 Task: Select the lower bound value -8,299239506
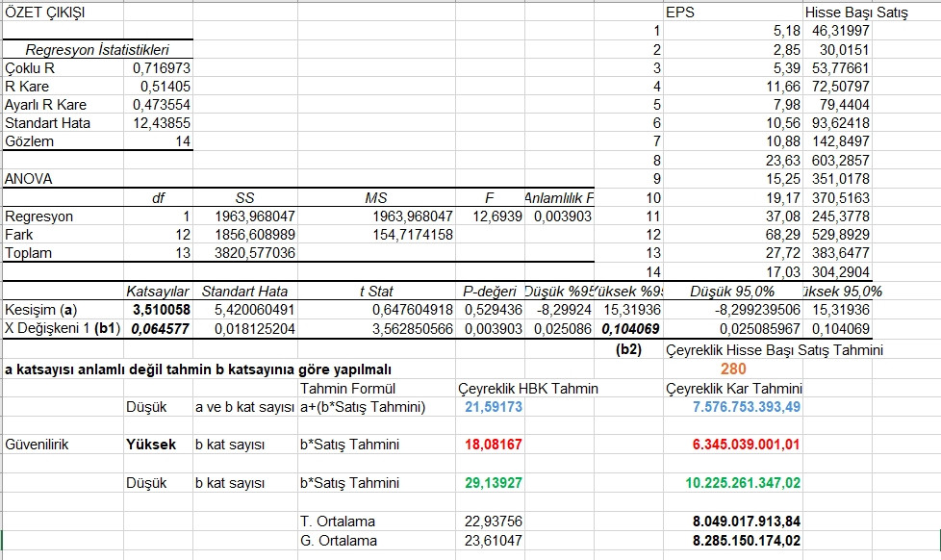tap(757, 310)
